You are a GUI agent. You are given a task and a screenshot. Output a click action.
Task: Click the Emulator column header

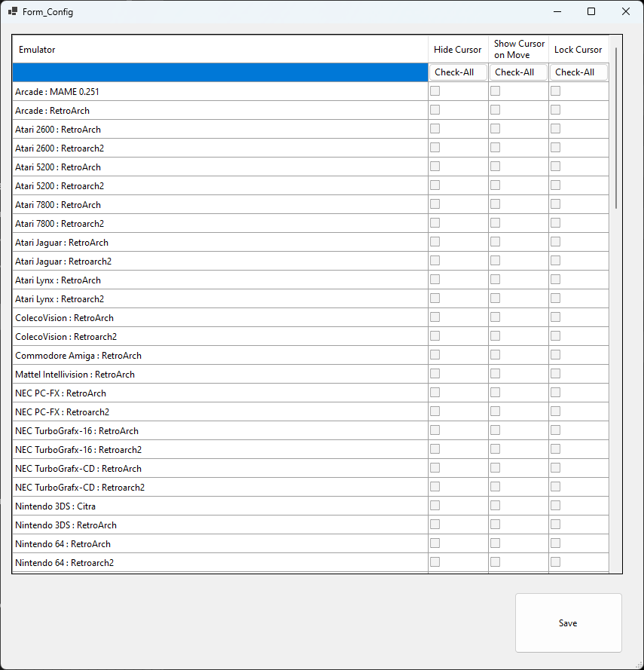coord(221,50)
